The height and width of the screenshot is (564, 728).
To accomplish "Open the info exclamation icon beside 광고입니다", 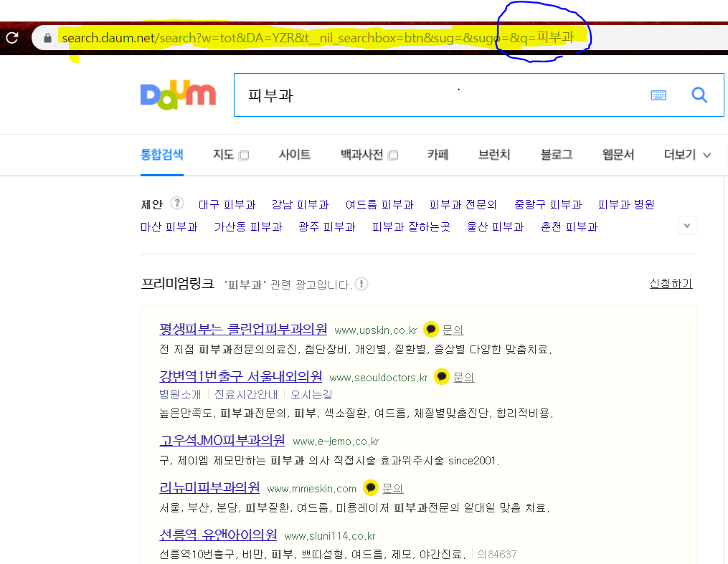I will click(361, 284).
